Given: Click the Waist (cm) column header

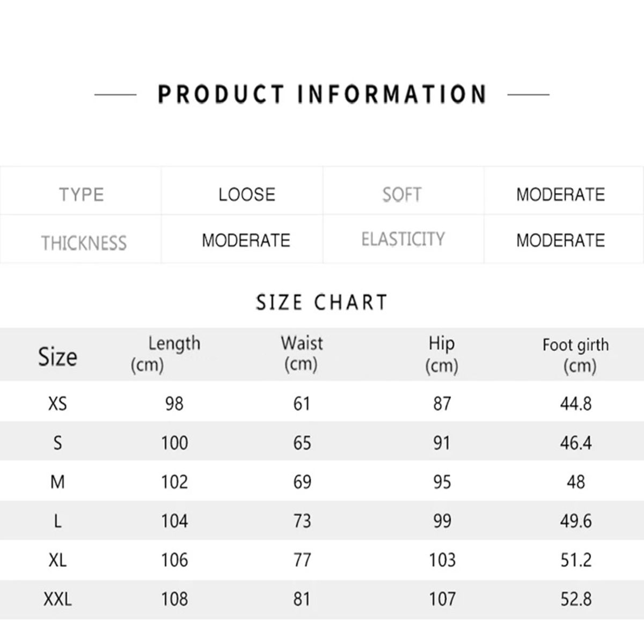Looking at the screenshot, I should (302, 354).
